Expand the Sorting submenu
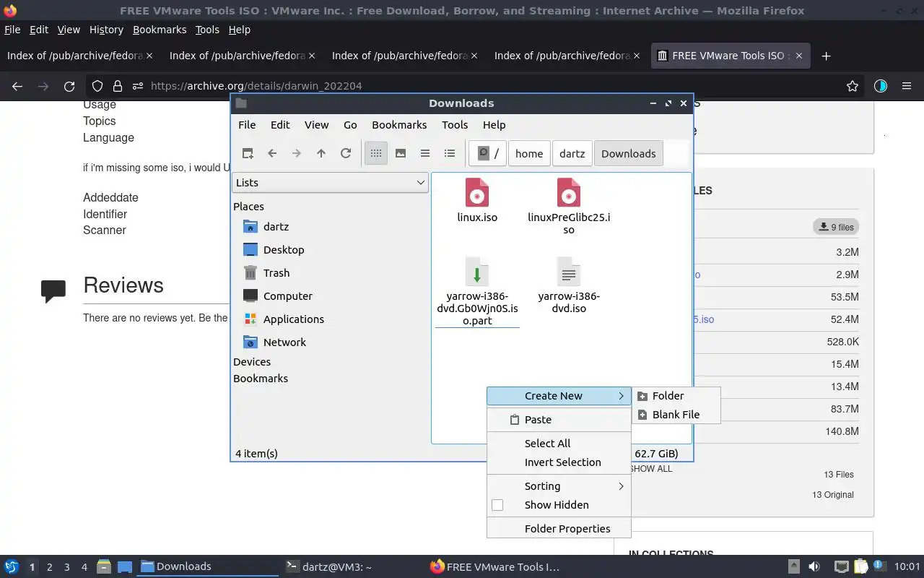The height and width of the screenshot is (578, 924). point(559,486)
